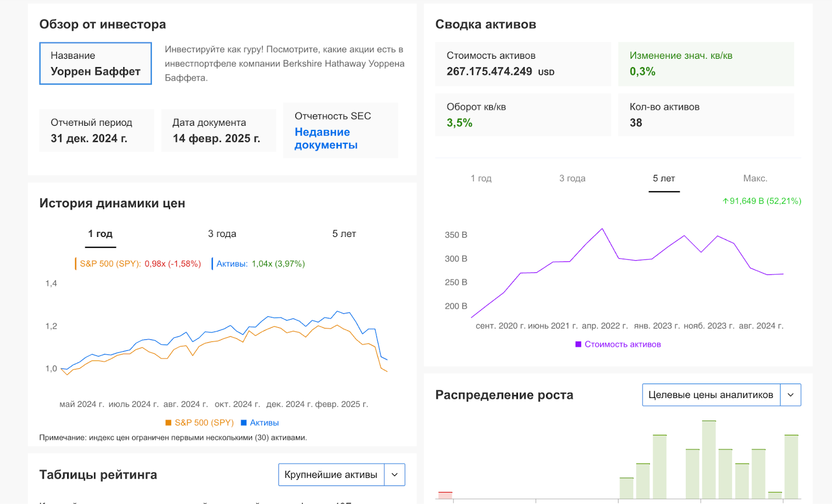
Task: Select 1 год tab in asset summary
Action: pyautogui.click(x=481, y=178)
